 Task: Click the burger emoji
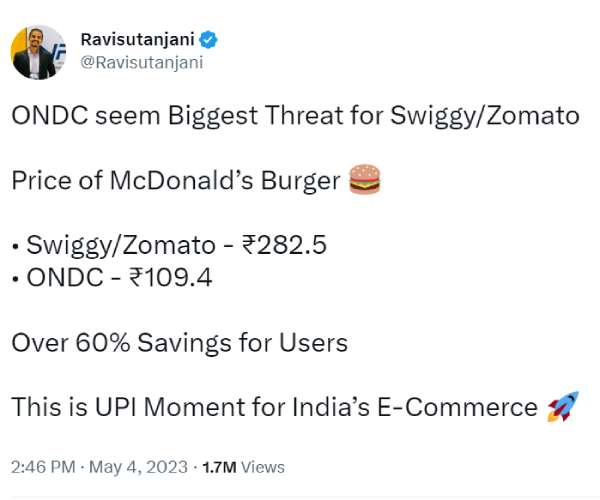tap(365, 181)
